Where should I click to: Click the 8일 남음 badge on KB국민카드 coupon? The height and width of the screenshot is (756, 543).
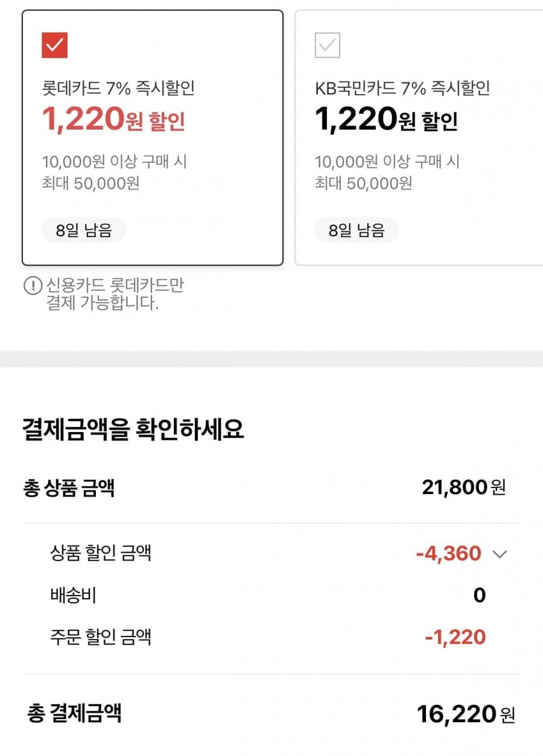click(357, 230)
